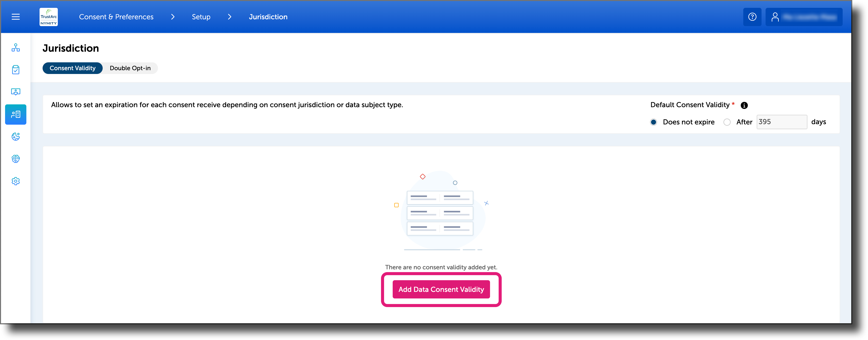Switch to the Double Opt-in tab

pyautogui.click(x=130, y=68)
